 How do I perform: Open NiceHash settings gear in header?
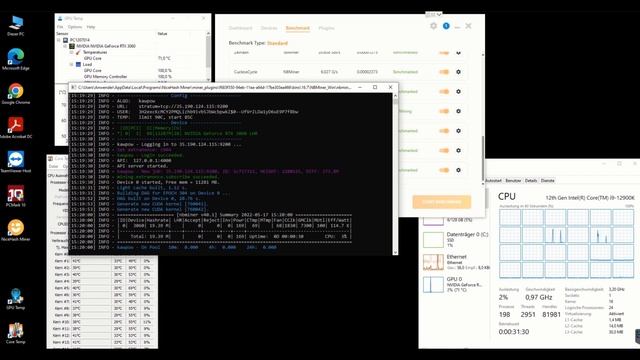[433, 26]
